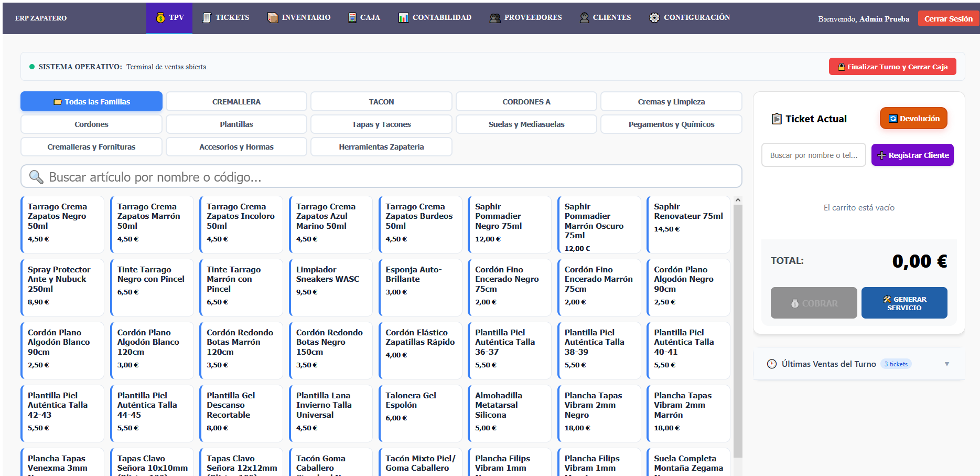Click the clipboard icon beside Ticket Actual
Image resolution: width=980 pixels, height=476 pixels.
[x=777, y=119]
